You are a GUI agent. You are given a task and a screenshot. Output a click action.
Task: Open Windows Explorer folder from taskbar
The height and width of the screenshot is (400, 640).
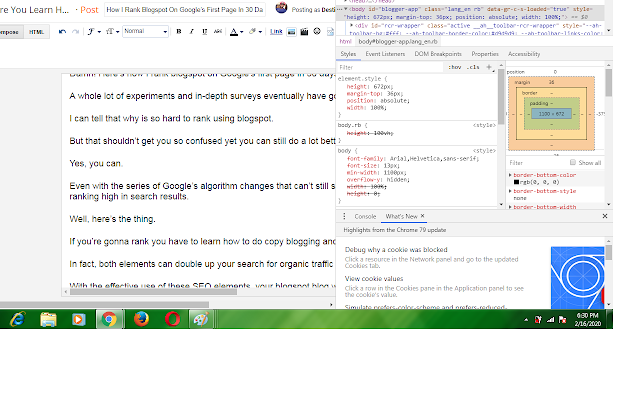[x=48, y=319]
